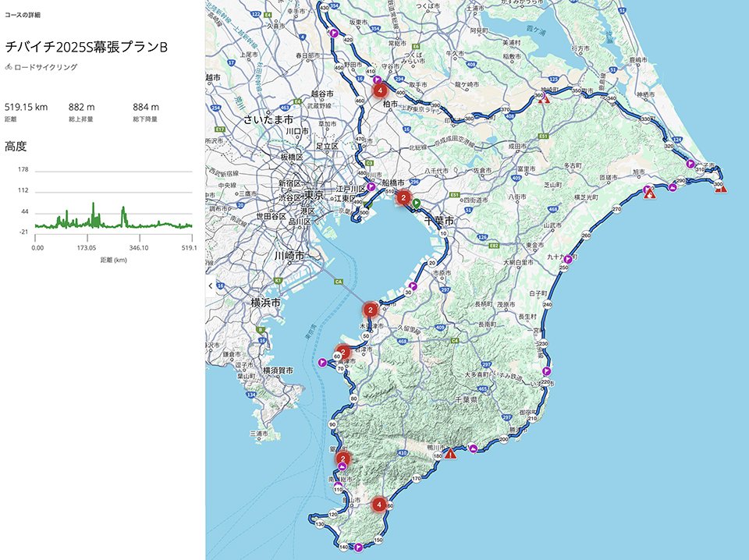Click the ロードサイクリング activity type label
This screenshot has height=560, width=749.
[x=45, y=67]
